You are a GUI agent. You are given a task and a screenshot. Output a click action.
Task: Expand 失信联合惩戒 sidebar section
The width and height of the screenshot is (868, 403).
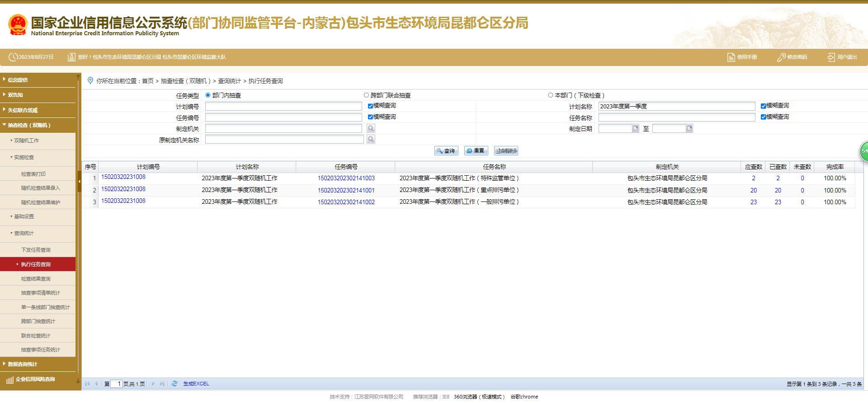[38, 110]
